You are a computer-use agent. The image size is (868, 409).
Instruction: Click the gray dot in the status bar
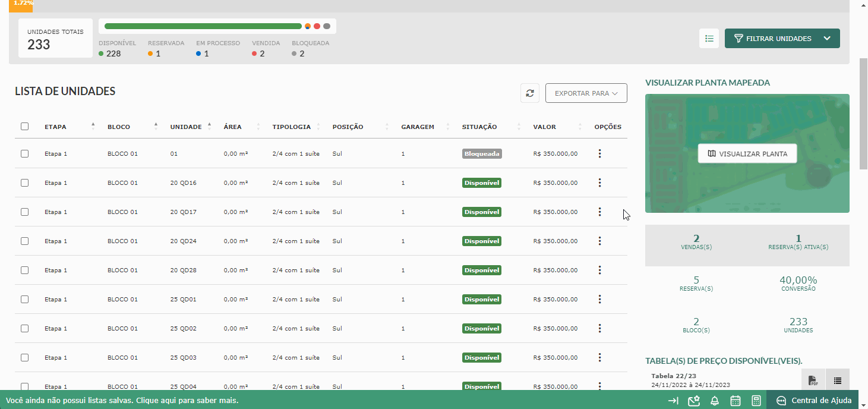(327, 26)
